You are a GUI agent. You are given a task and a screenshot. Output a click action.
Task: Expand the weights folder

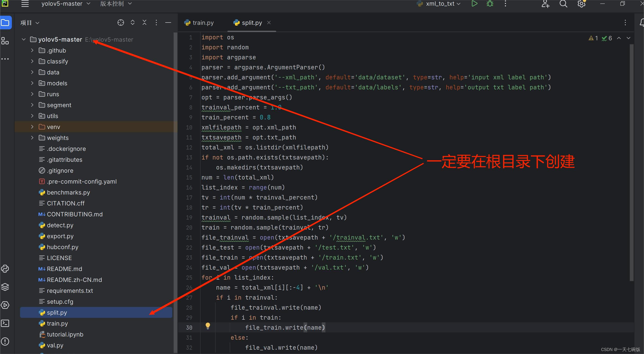32,138
